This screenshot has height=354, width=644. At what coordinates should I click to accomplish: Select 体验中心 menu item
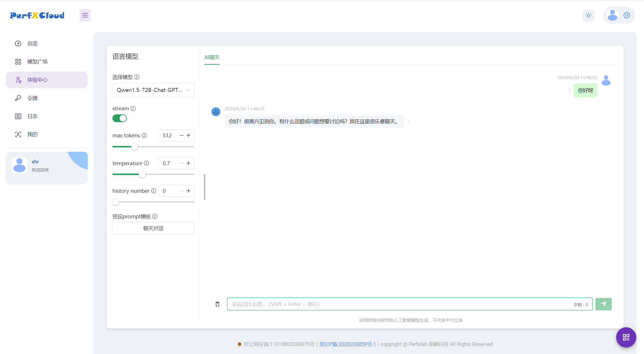point(47,80)
